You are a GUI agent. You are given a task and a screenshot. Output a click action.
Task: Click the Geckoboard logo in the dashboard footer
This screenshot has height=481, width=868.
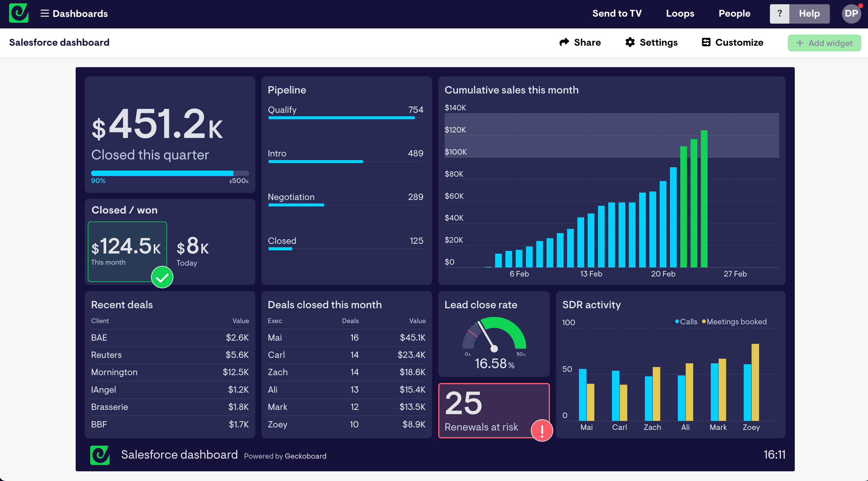point(100,455)
